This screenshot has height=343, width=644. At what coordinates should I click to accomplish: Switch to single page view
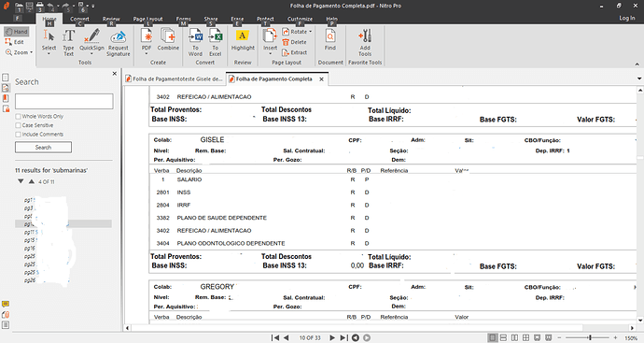[x=492, y=337]
